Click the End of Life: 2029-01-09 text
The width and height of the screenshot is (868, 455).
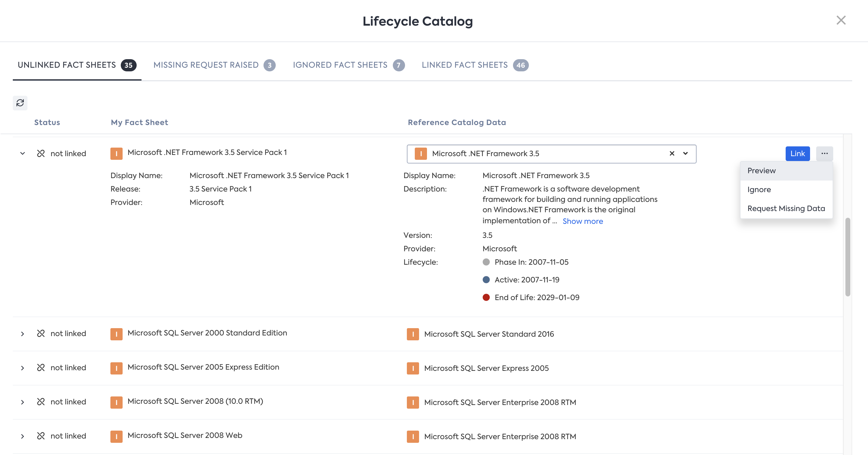pos(537,297)
